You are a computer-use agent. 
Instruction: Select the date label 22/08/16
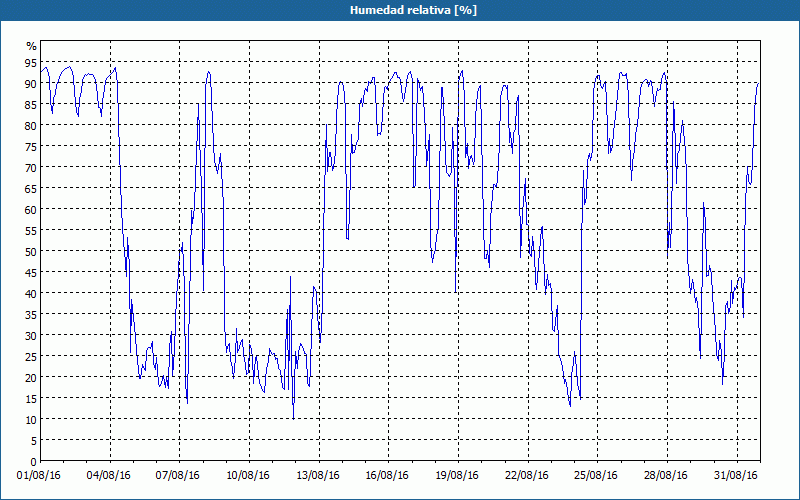(x=527, y=476)
